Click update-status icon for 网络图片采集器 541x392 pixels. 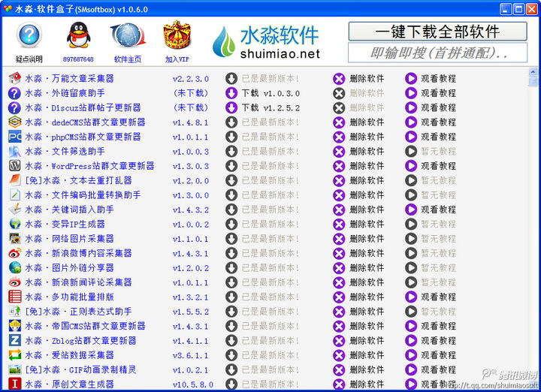point(231,239)
